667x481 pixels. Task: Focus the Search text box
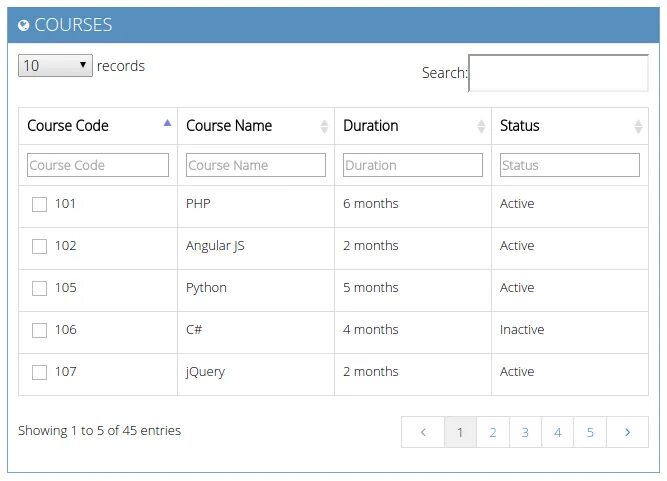pos(558,73)
